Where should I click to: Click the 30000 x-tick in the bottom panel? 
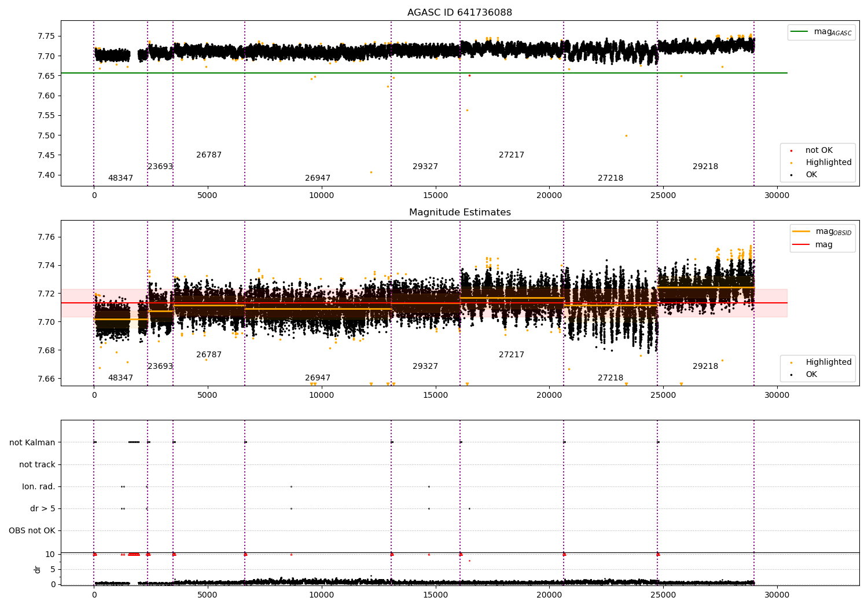[x=777, y=595]
